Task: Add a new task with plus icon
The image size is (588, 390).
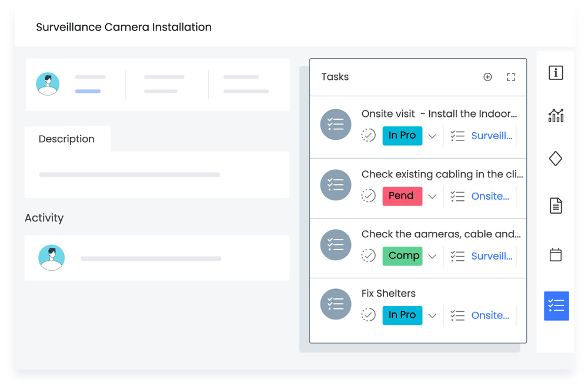Action: (x=487, y=77)
